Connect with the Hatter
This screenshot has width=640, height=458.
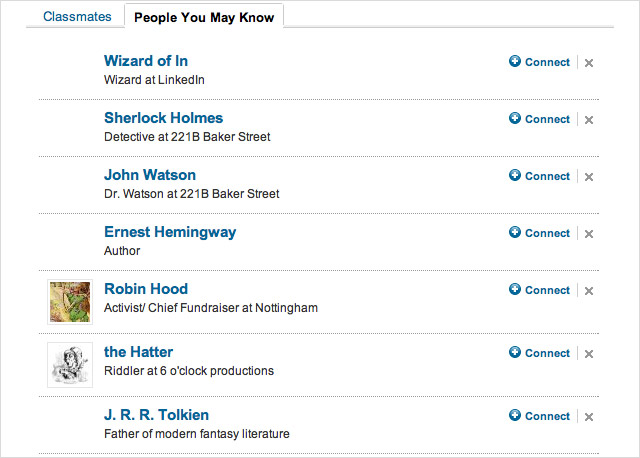click(x=539, y=353)
